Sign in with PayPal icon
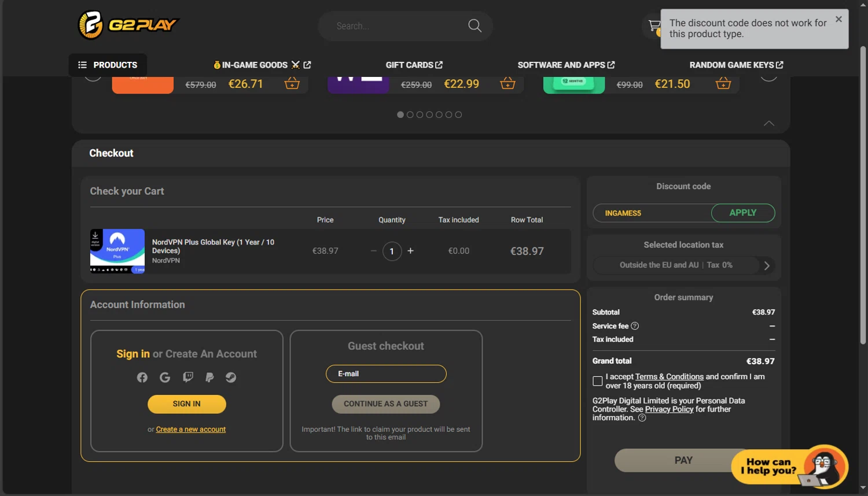868x496 pixels. 209,377
